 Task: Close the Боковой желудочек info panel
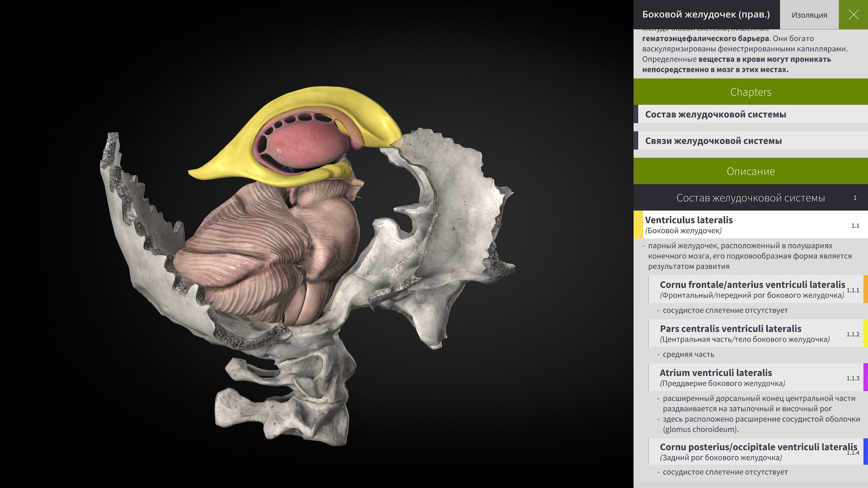853,15
